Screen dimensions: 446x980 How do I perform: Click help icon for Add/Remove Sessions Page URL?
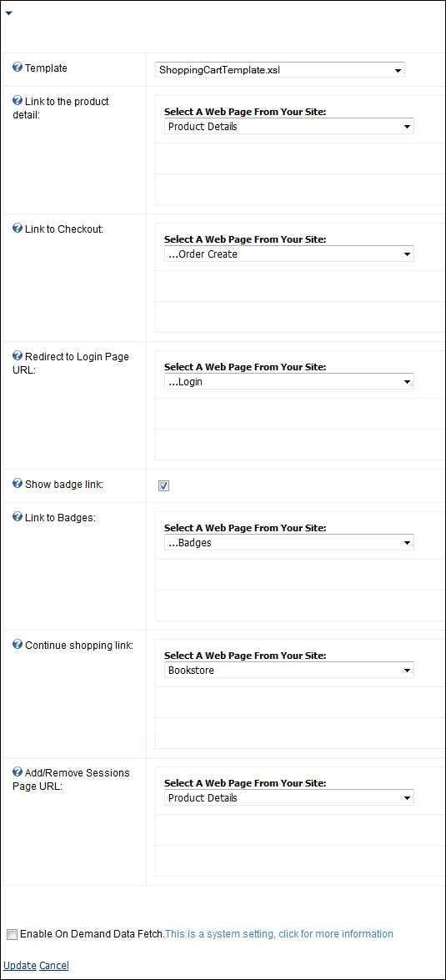18,771
